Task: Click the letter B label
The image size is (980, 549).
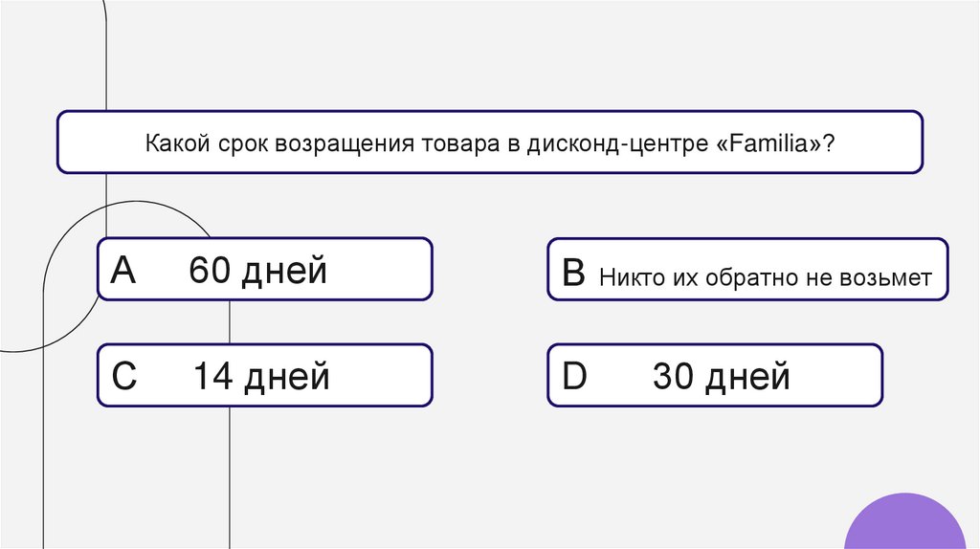Action: point(573,274)
